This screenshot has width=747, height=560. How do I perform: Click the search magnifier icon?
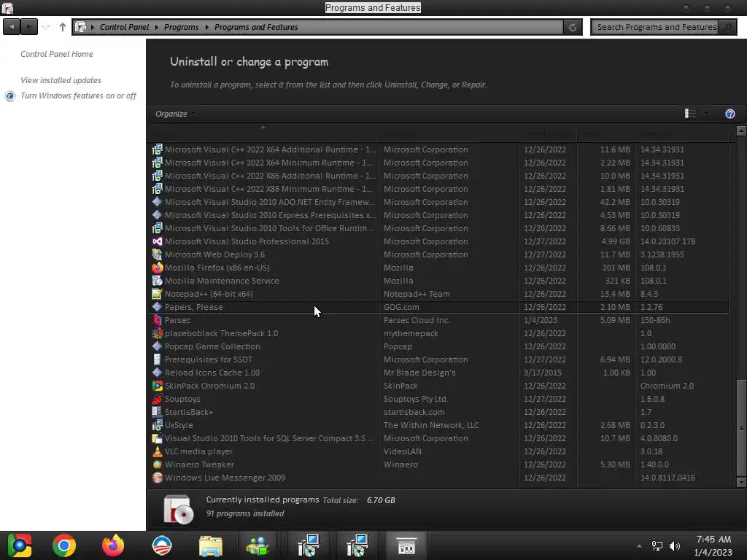pos(727,27)
